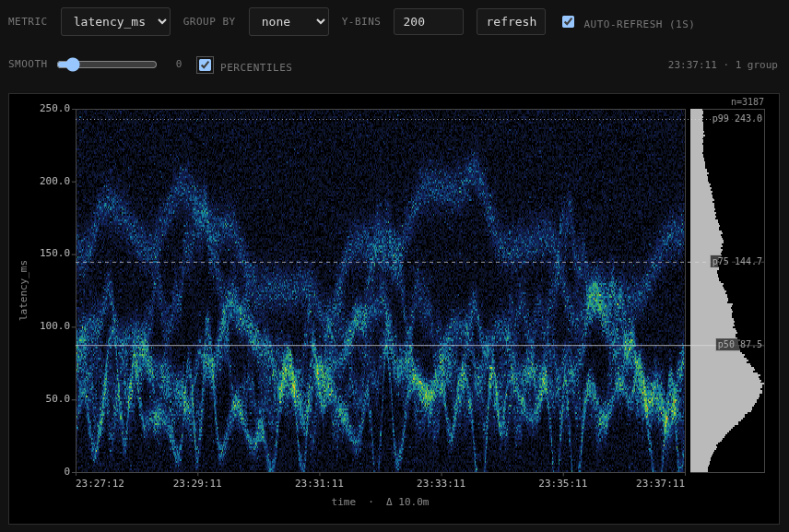Click the n=3187 sample count text
The height and width of the screenshot is (532, 789).
pyautogui.click(x=748, y=101)
